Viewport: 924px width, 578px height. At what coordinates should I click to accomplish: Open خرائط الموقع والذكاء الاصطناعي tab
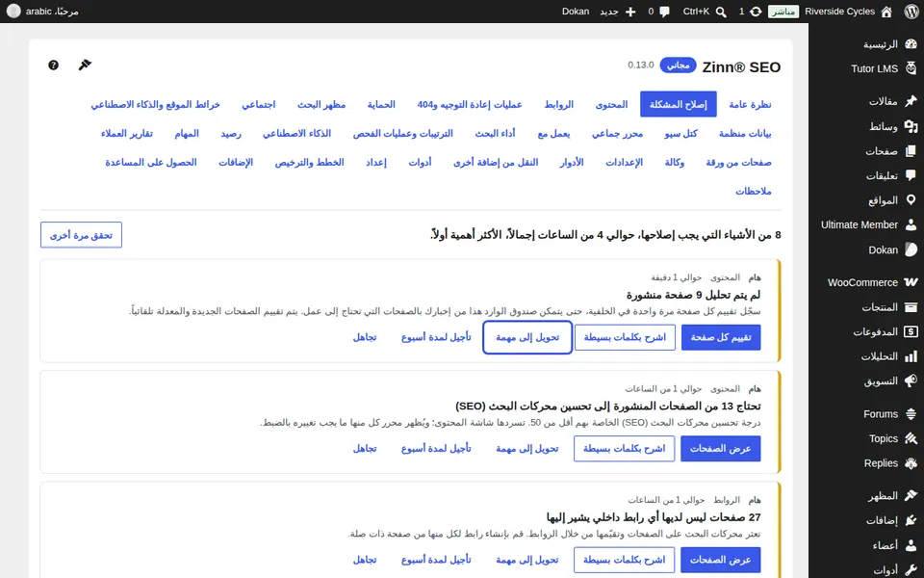click(x=156, y=104)
